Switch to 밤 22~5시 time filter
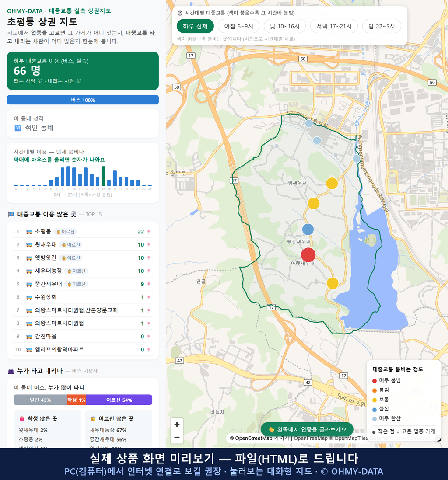Viewport: 448px width, 480px height. 381,26
